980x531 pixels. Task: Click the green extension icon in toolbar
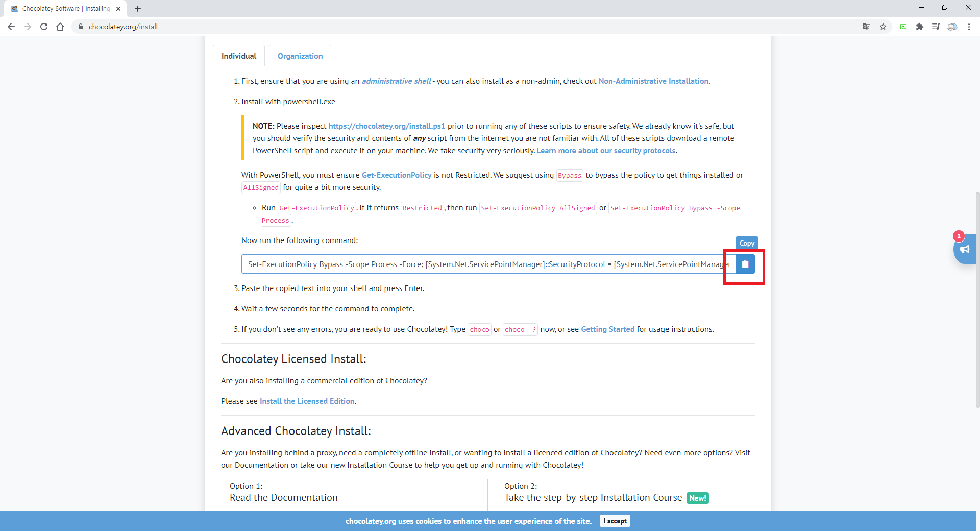(x=903, y=27)
